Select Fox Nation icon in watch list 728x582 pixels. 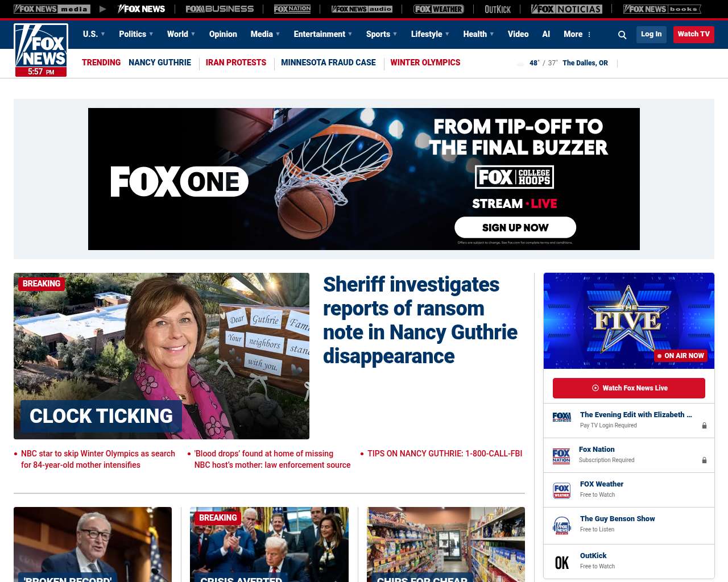(x=561, y=456)
